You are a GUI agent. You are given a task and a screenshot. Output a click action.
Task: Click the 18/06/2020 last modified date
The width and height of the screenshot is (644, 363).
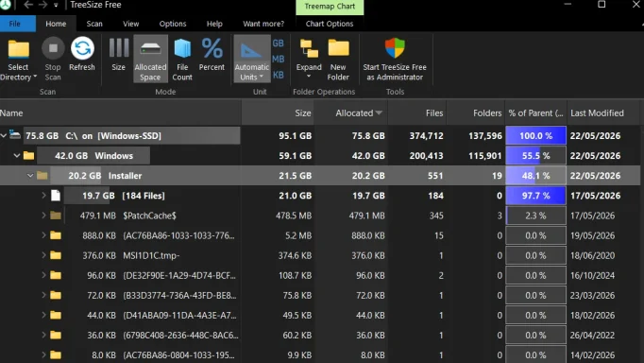[593, 255]
